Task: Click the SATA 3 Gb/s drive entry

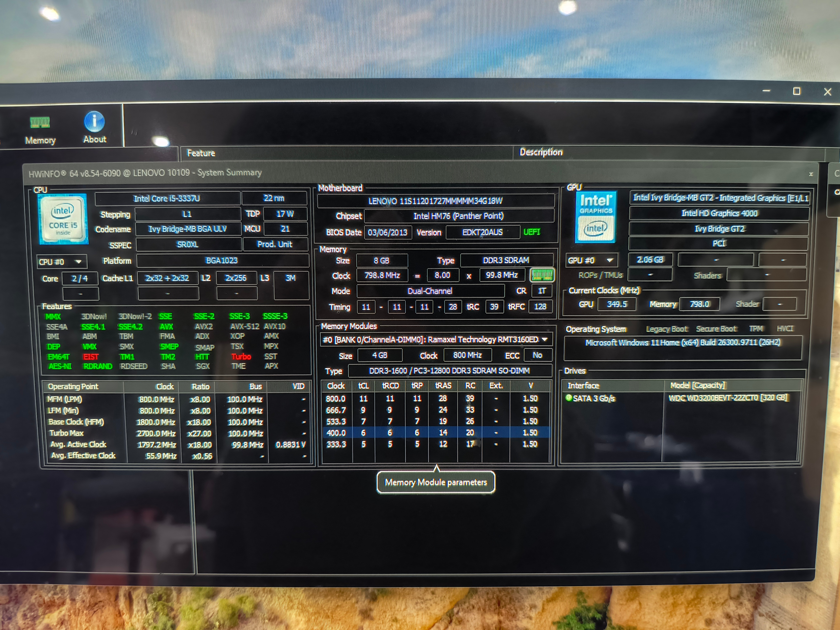Action: click(x=591, y=398)
